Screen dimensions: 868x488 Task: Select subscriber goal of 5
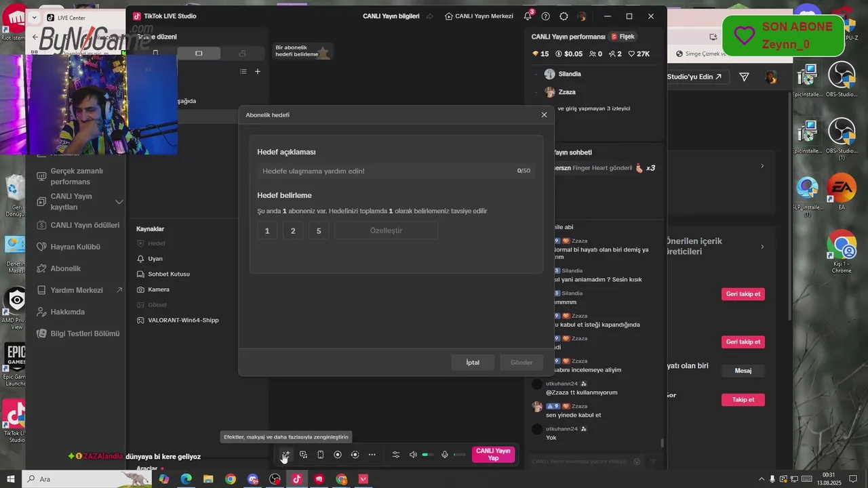pos(319,231)
